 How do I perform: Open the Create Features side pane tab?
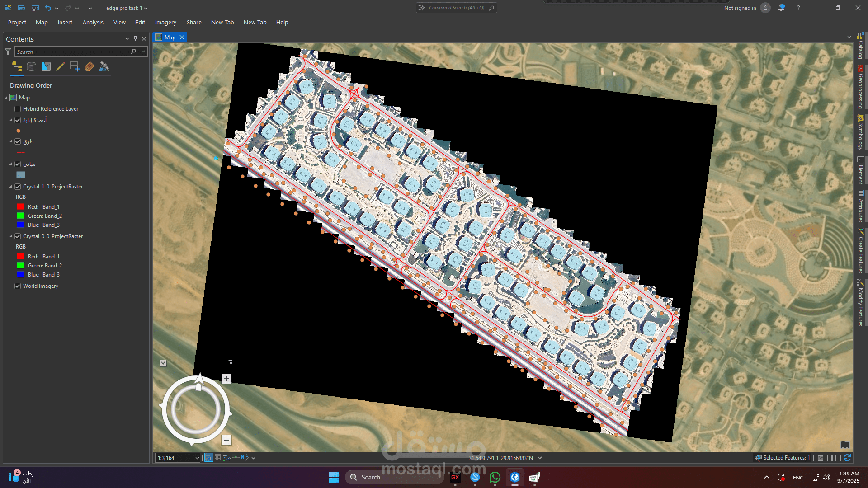pyautogui.click(x=860, y=251)
